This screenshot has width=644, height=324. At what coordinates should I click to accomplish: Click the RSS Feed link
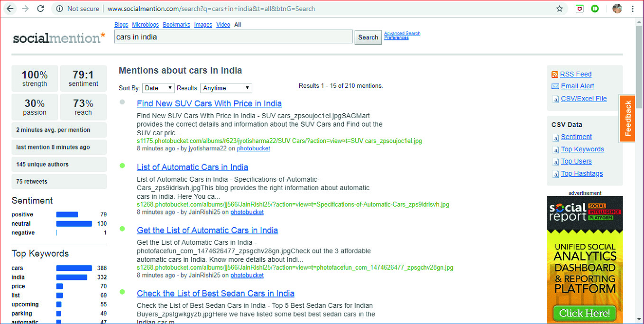(x=576, y=74)
